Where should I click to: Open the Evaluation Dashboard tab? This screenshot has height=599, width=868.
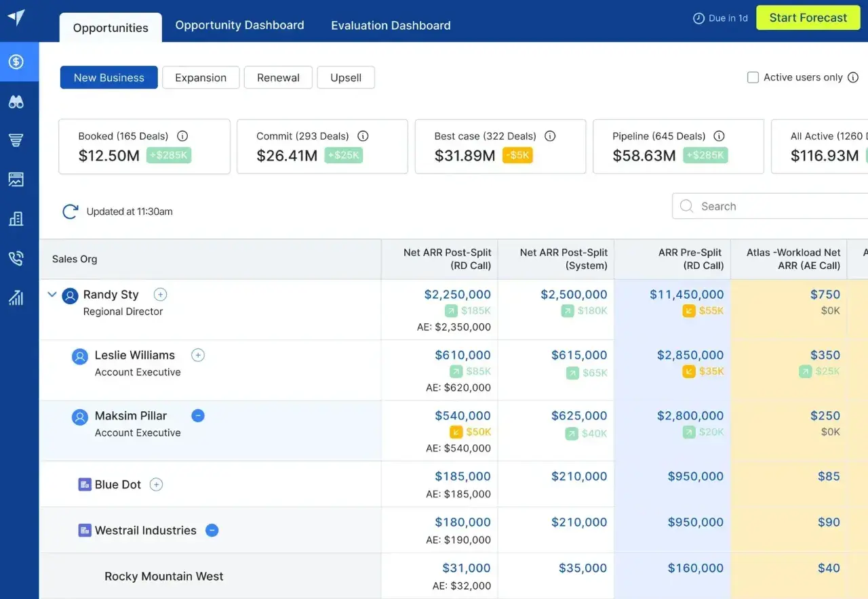pos(391,26)
